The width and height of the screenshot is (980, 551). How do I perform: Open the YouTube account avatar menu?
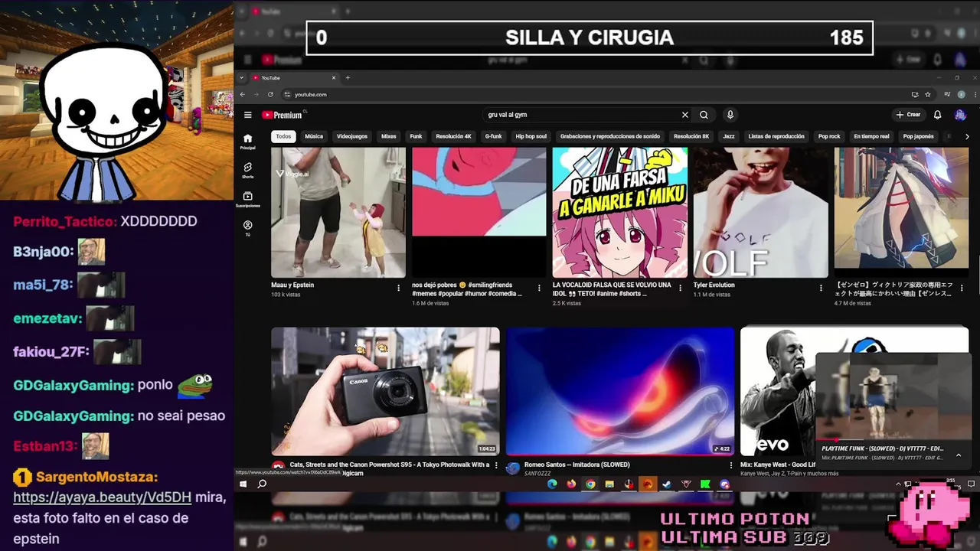point(960,115)
